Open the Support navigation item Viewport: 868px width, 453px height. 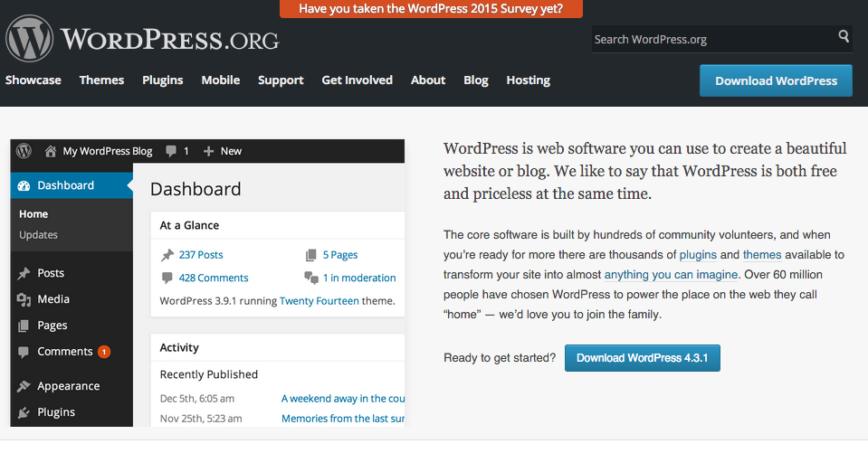coord(281,80)
